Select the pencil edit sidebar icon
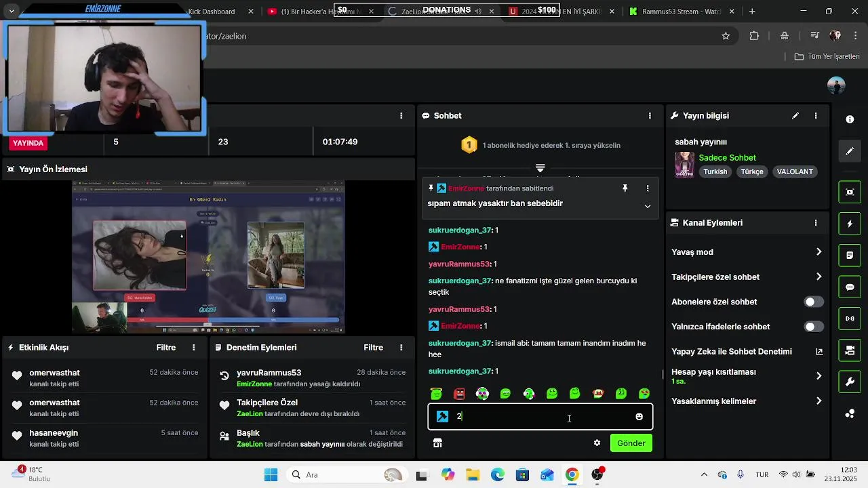868x488 pixels. point(850,151)
